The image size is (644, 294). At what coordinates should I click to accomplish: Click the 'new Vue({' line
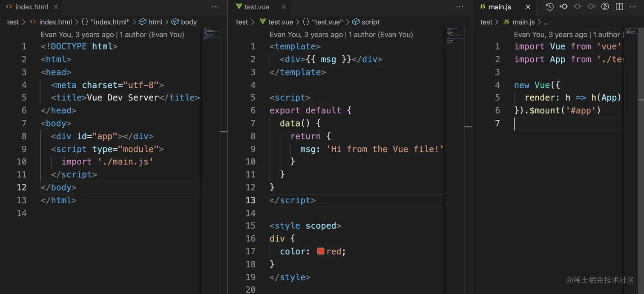point(537,85)
